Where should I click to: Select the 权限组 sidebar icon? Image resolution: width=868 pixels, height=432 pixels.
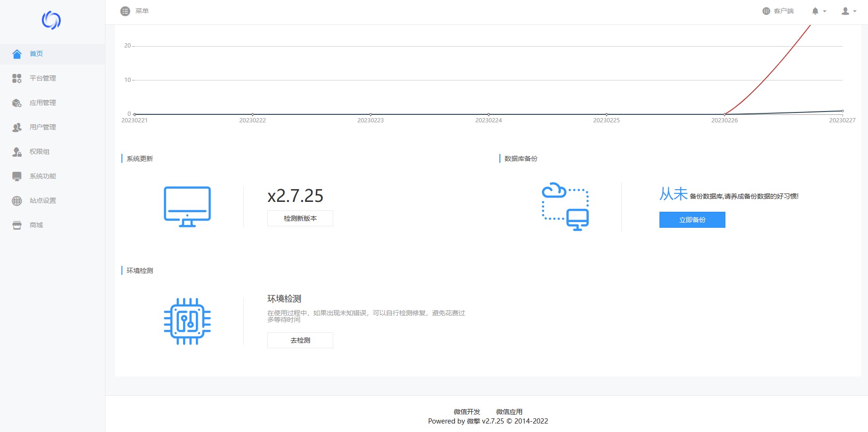coord(17,152)
